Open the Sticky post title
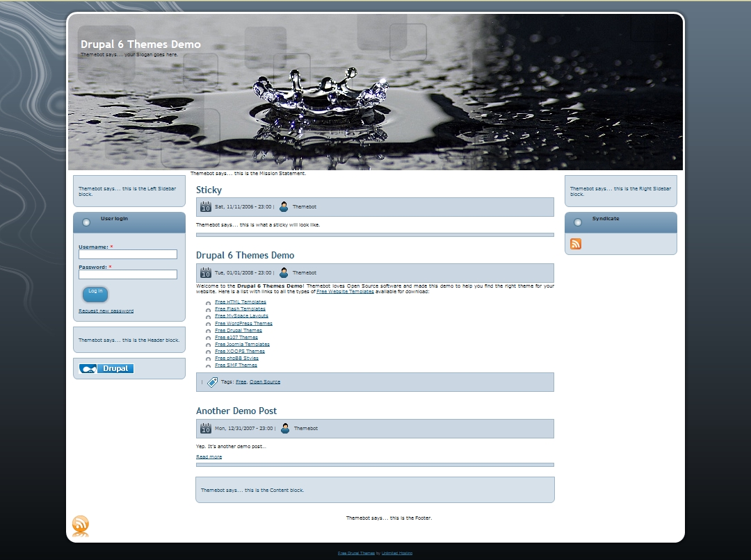 (x=209, y=190)
